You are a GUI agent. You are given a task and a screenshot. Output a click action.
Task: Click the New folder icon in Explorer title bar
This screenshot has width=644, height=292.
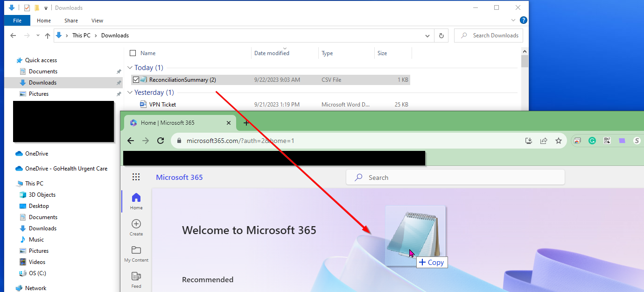tap(37, 8)
